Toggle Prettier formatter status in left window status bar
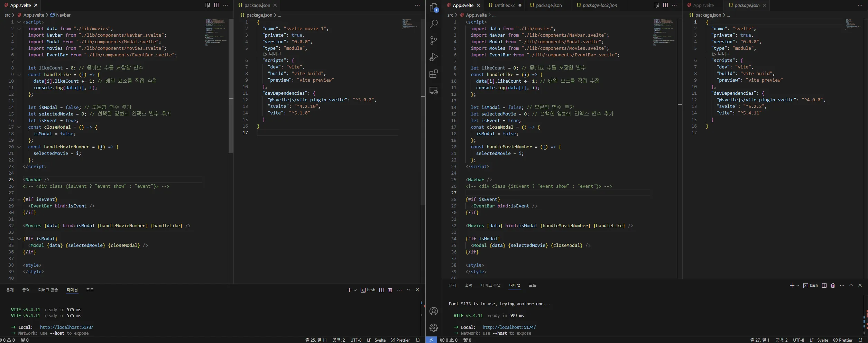 400,340
